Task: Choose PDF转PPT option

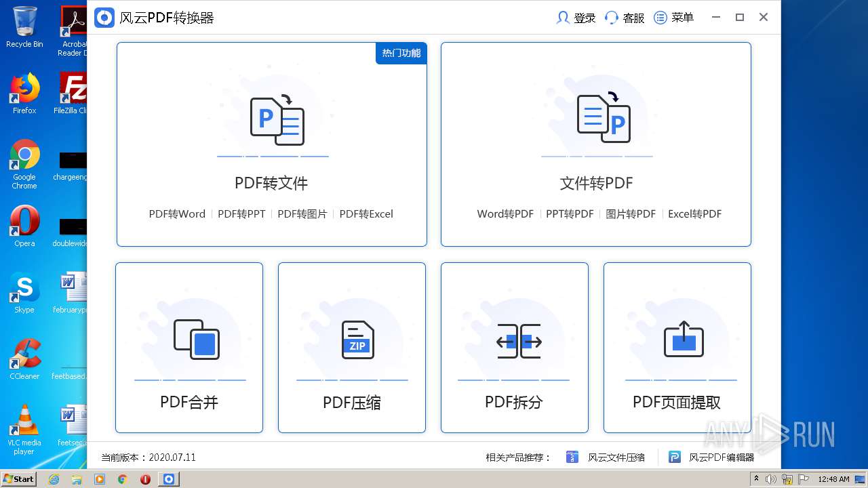Action: point(241,213)
